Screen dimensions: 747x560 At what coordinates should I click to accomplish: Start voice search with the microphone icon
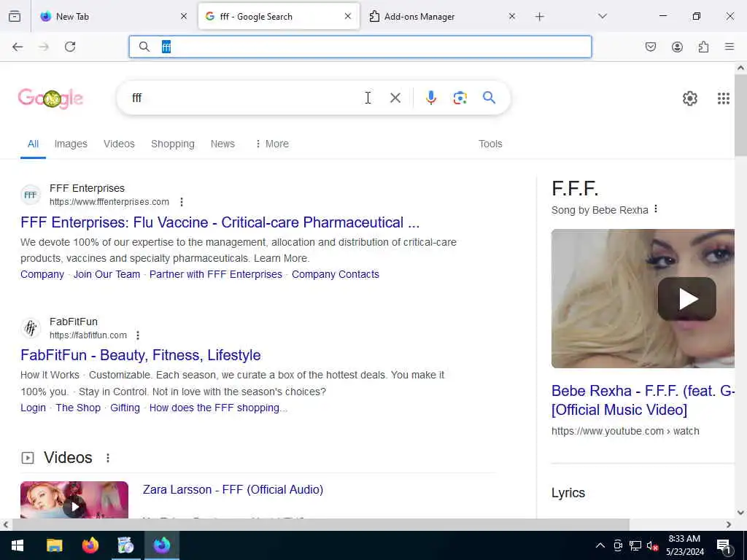[430, 98]
